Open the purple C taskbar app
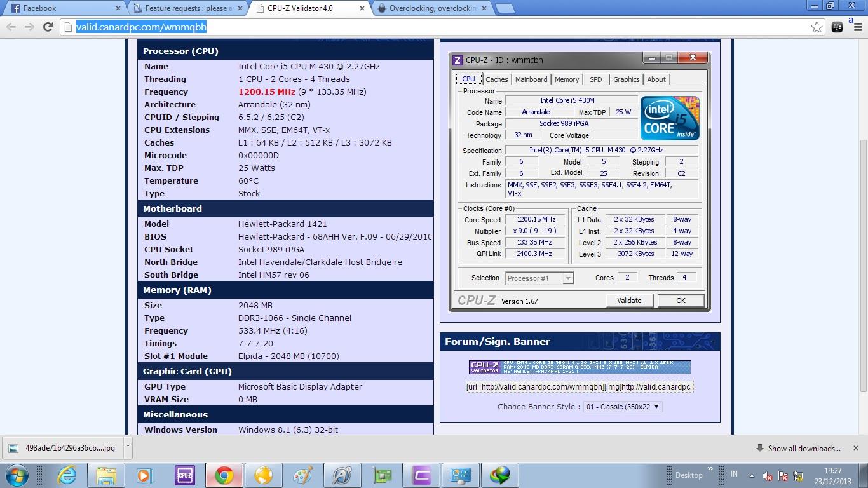Viewport: 868px width, 488px height. tap(421, 475)
